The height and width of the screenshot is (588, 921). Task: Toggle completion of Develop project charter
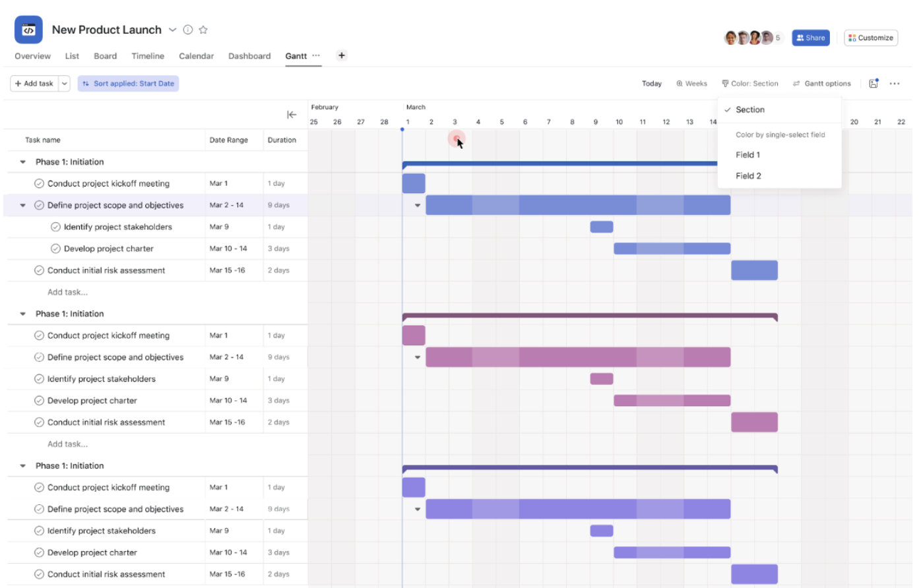pos(55,249)
